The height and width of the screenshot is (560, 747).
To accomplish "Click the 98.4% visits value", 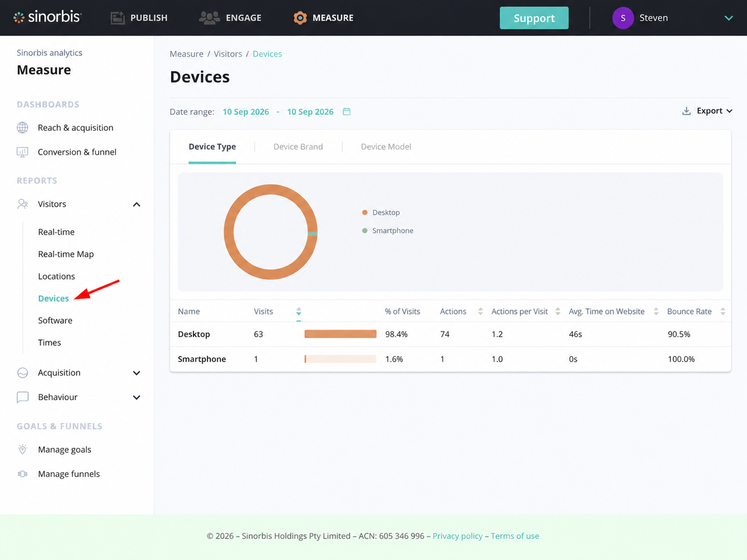I will (396, 334).
